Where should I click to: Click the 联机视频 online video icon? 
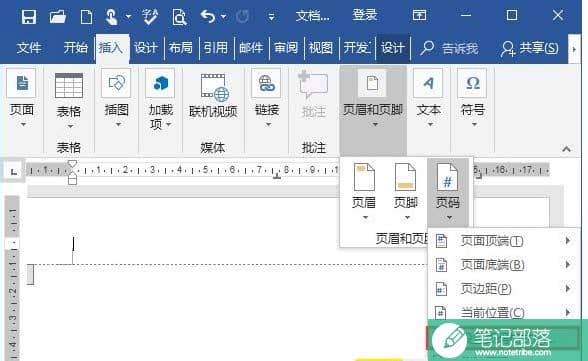(x=213, y=95)
